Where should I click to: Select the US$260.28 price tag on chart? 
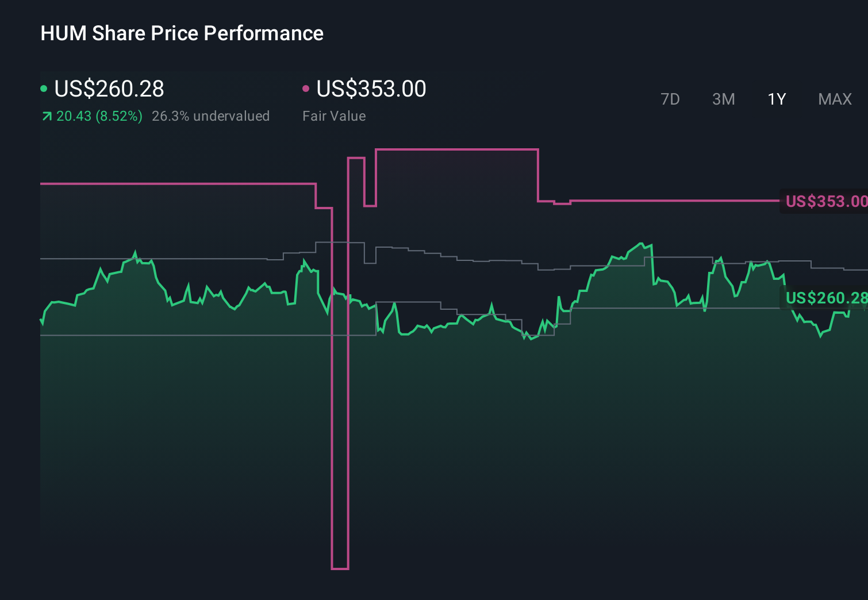tap(825, 298)
